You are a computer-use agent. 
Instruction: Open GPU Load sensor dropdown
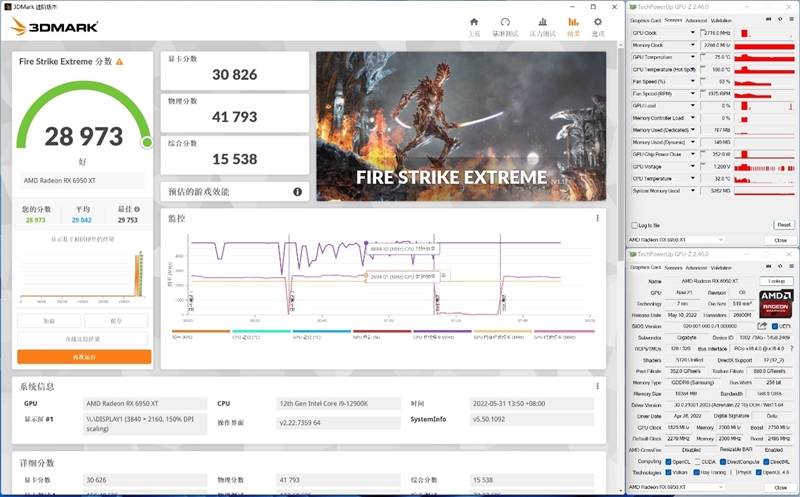click(x=692, y=106)
